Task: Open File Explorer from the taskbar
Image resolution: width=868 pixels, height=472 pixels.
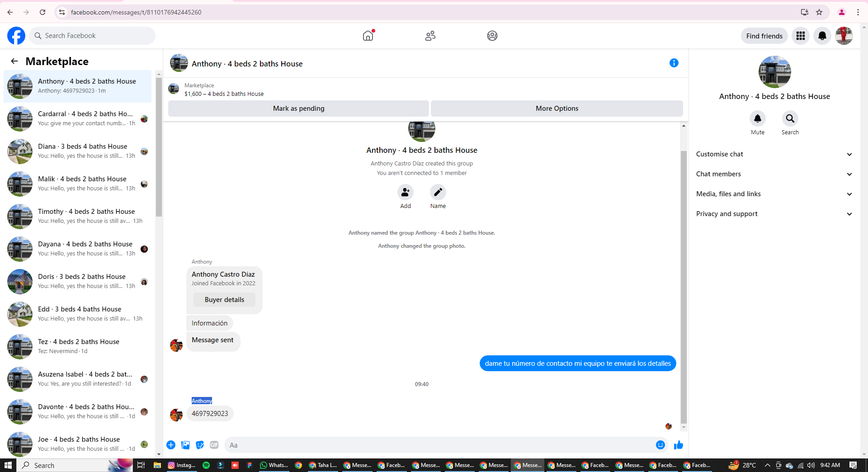Action: 157,465
